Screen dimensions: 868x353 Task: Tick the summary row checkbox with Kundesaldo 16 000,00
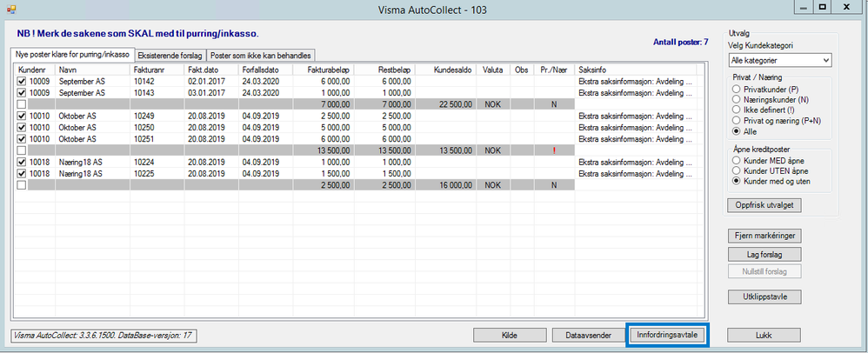[x=22, y=185]
